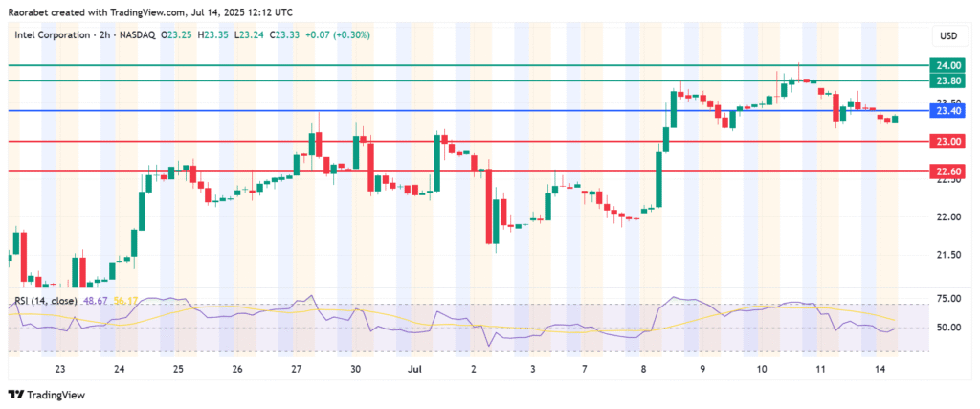This screenshot has height=409, width=980.
Task: Select the 24.00 green price label
Action: [947, 65]
